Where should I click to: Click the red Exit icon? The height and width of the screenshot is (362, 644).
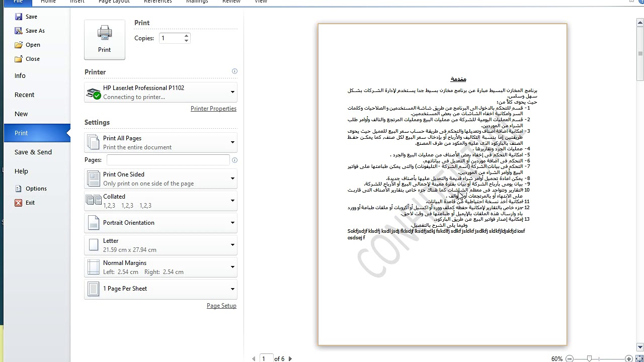click(19, 203)
